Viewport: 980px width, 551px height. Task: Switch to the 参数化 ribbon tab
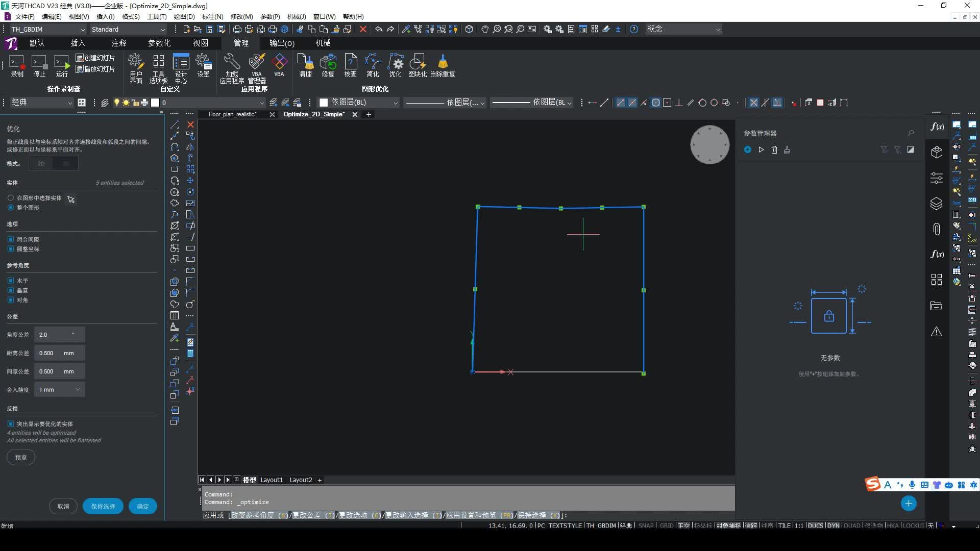[159, 43]
